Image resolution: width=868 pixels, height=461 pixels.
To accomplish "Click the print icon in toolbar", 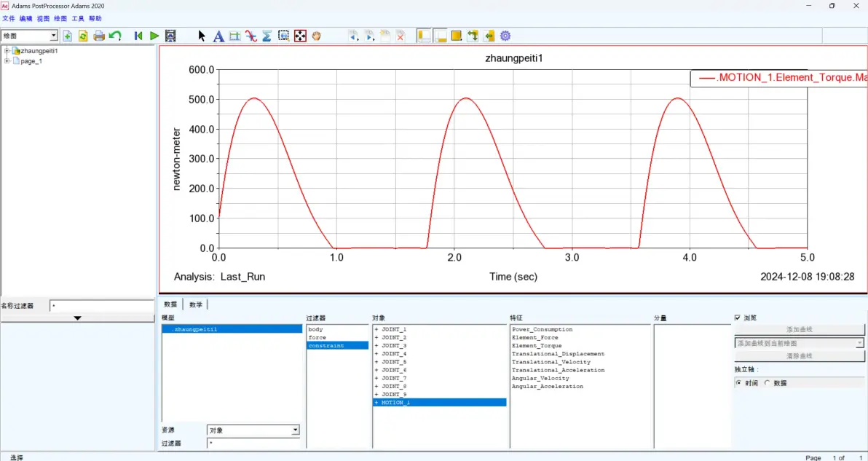I will [99, 36].
